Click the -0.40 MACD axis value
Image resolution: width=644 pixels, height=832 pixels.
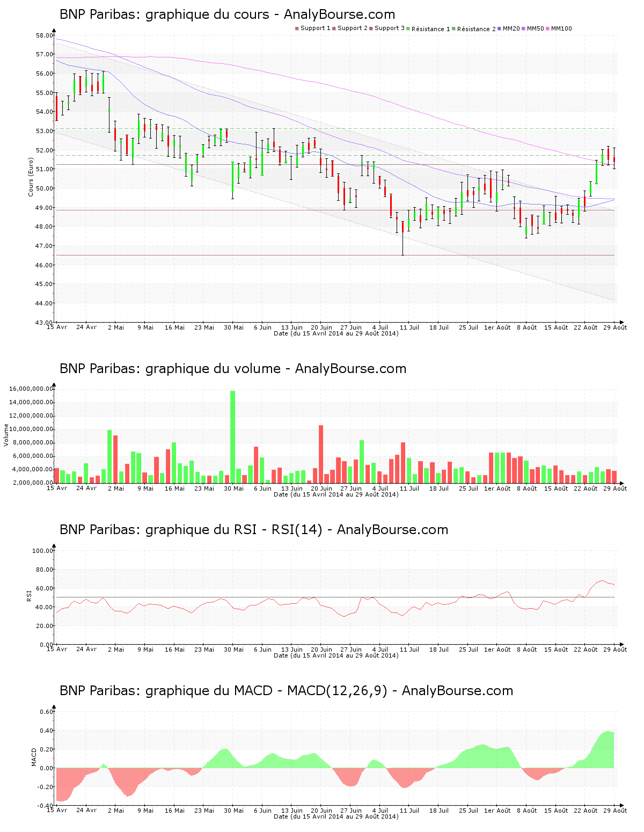click(x=46, y=806)
